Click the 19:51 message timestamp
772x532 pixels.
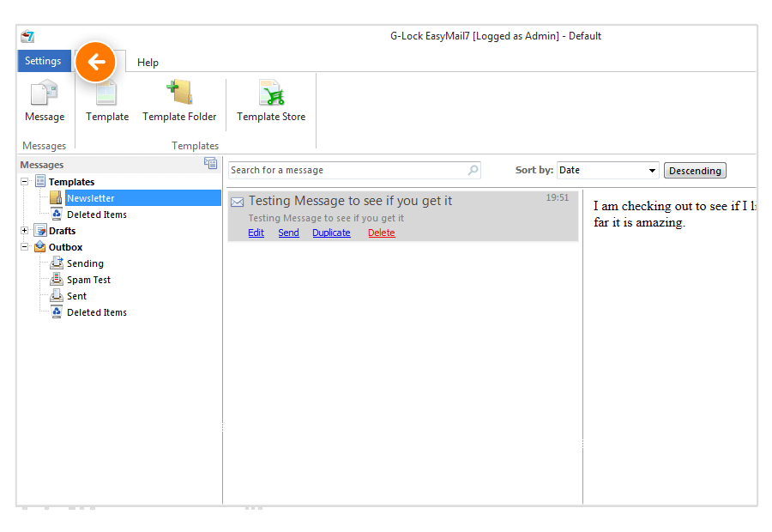click(x=558, y=197)
